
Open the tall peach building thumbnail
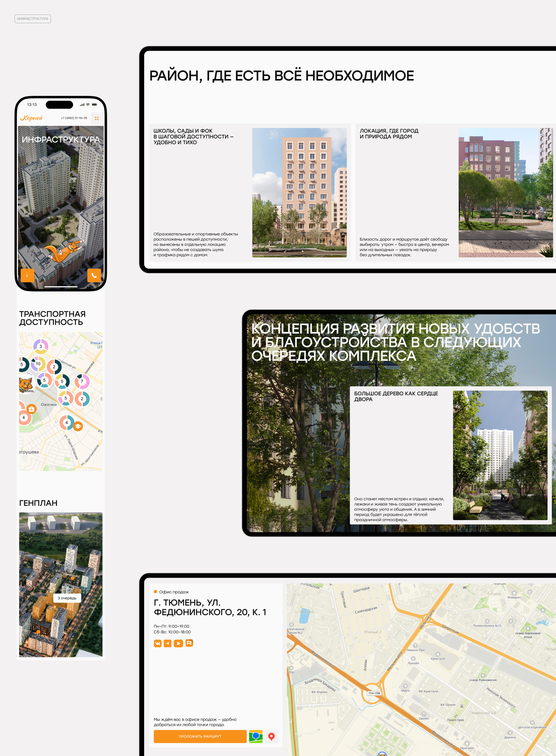(x=299, y=193)
